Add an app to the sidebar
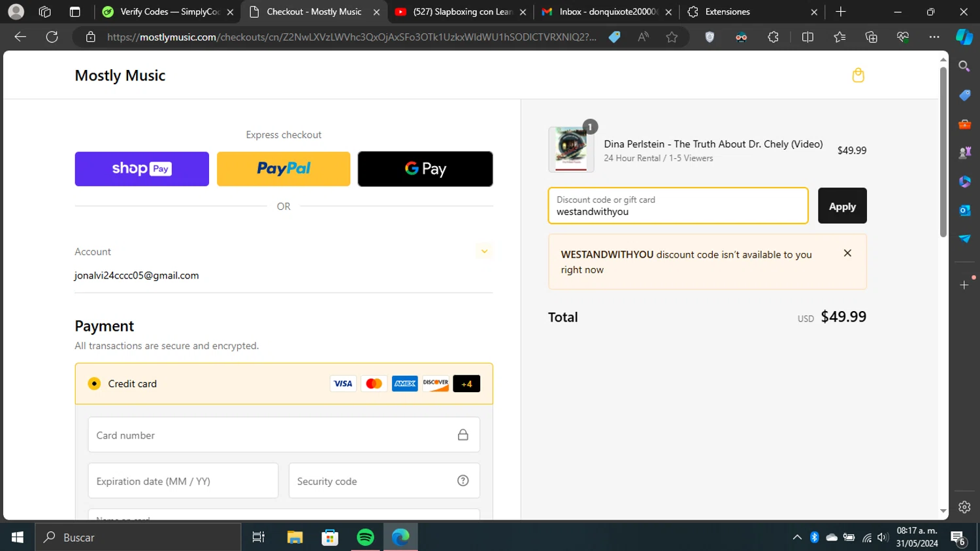This screenshot has width=980, height=551. pos(964,285)
